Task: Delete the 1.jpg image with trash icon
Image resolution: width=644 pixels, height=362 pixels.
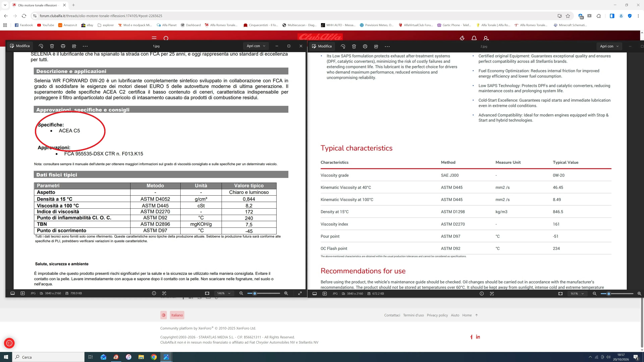Action: 52,46
